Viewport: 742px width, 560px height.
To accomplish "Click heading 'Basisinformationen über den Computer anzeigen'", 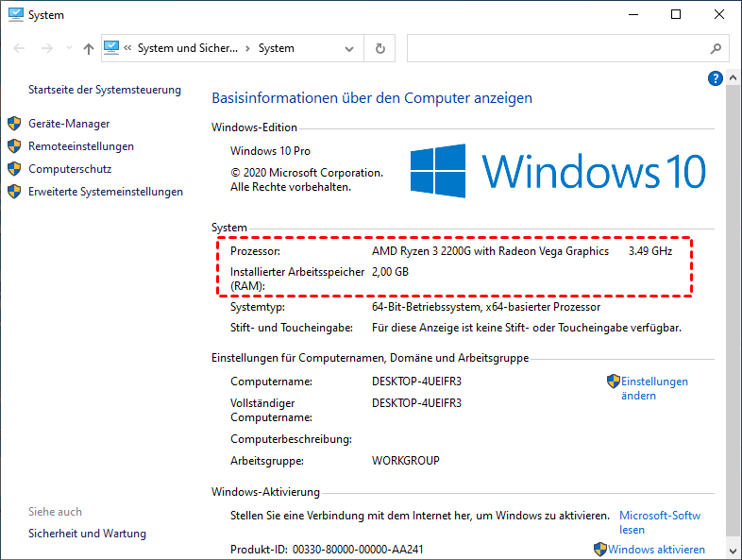I will click(372, 98).
